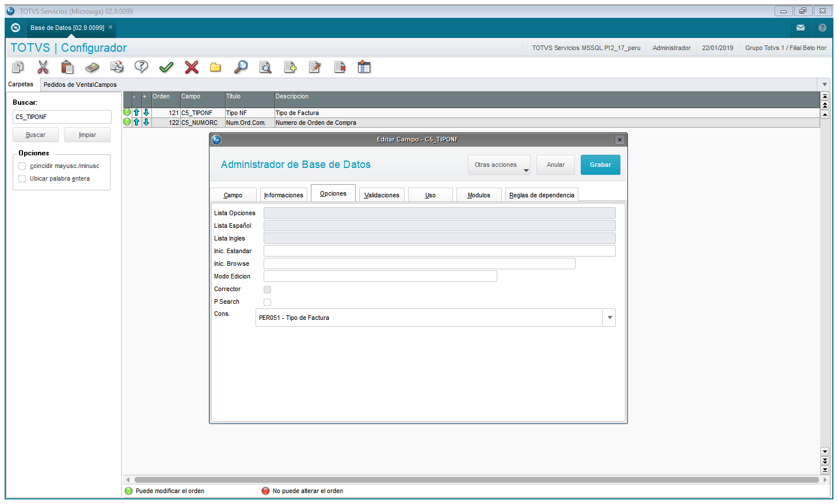Switch to the Informaciones tab
The height and width of the screenshot is (504, 838).
coord(284,195)
